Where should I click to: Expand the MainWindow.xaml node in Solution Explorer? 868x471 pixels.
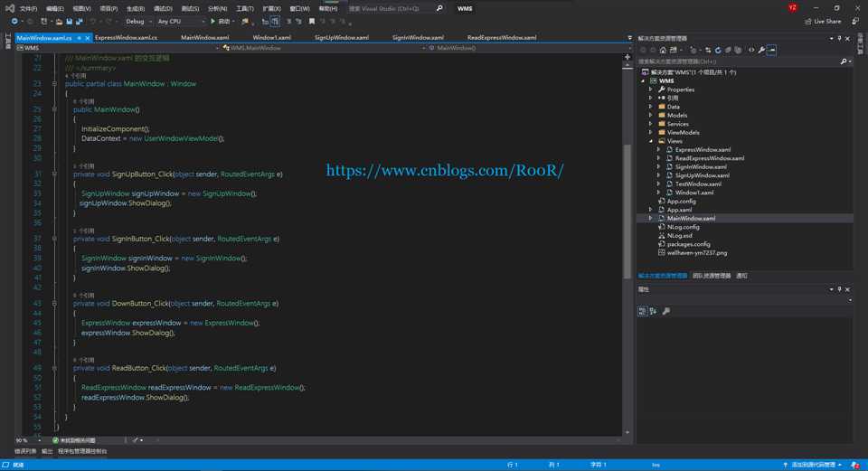point(650,219)
